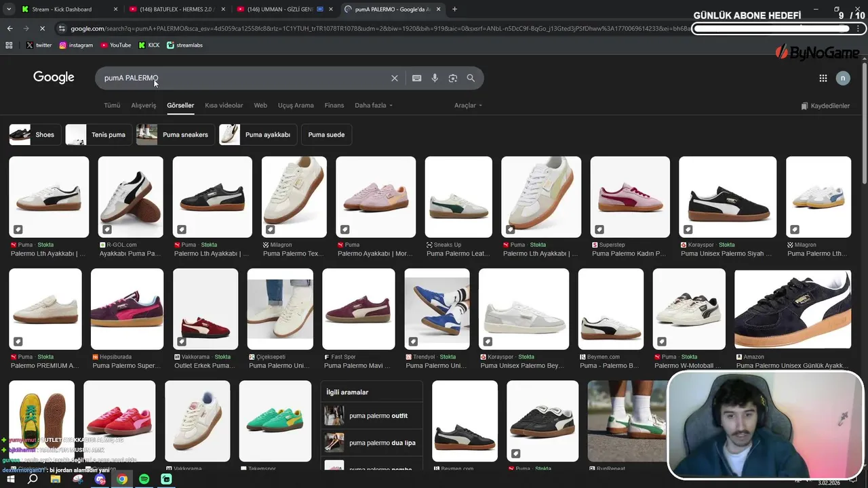Select the Finans search filter

[334, 106]
